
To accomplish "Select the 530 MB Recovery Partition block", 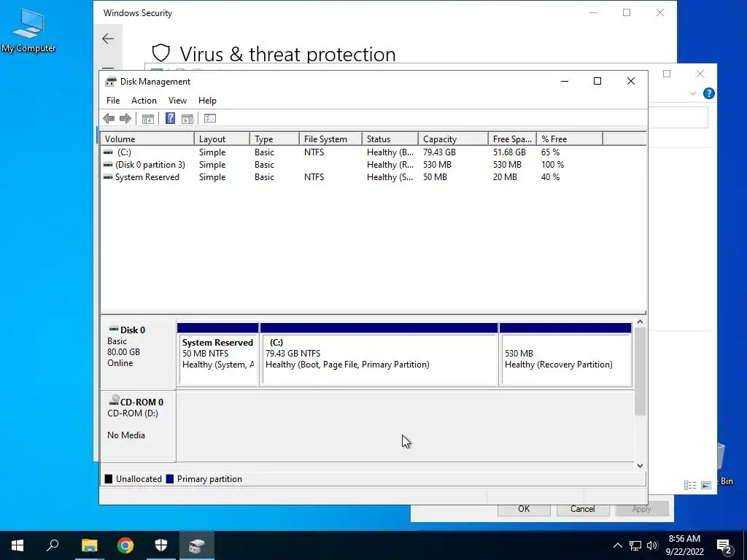I will coord(565,354).
